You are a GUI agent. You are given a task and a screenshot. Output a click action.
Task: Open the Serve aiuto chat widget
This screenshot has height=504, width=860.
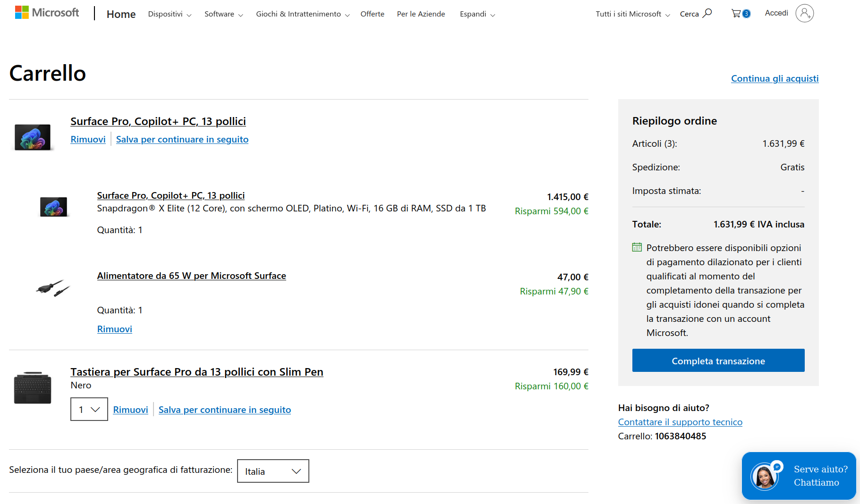point(799,476)
